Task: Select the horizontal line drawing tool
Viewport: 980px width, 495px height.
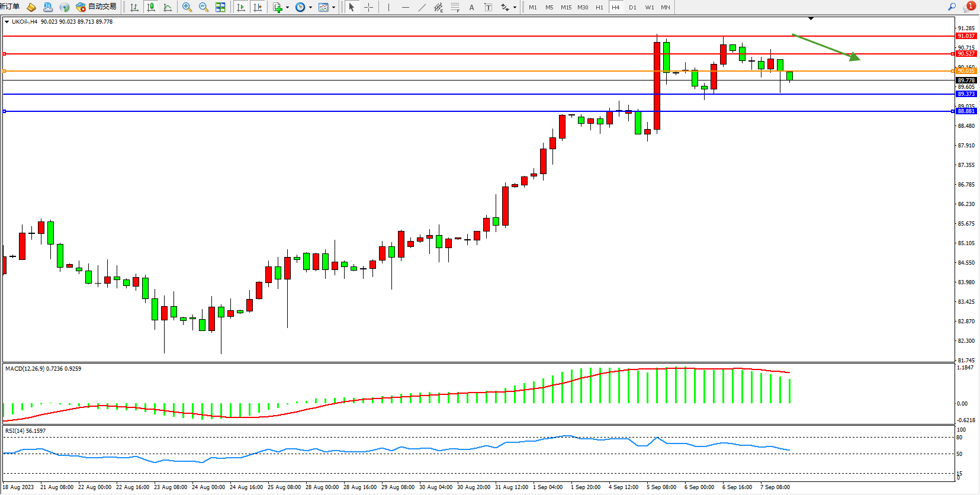Action: (405, 7)
